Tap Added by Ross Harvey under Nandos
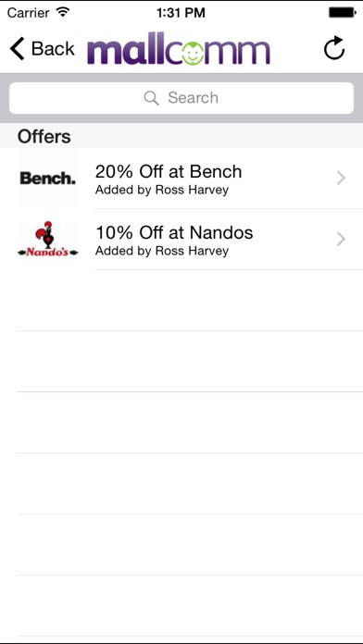Image resolution: width=363 pixels, height=644 pixels. 162,251
